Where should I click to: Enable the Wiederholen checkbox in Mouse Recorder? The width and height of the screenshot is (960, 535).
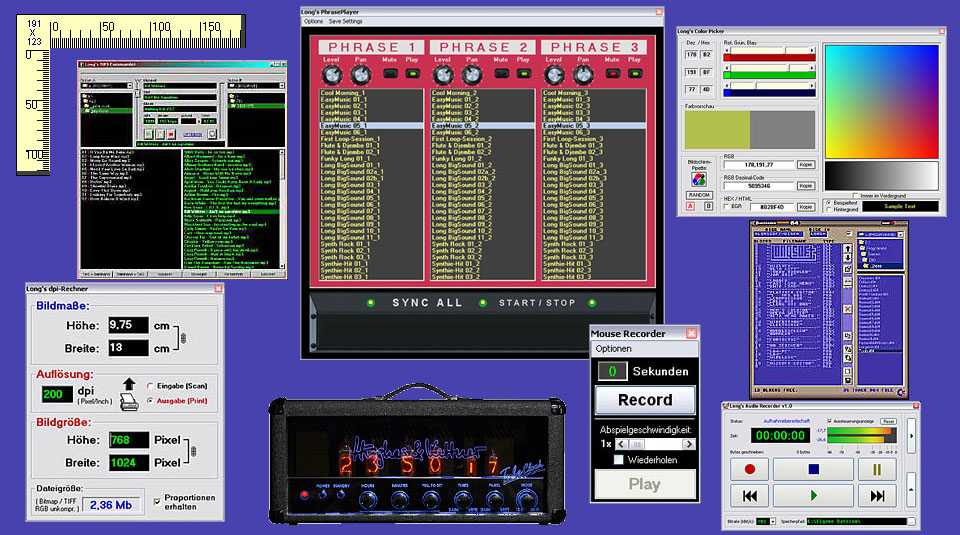tap(619, 459)
